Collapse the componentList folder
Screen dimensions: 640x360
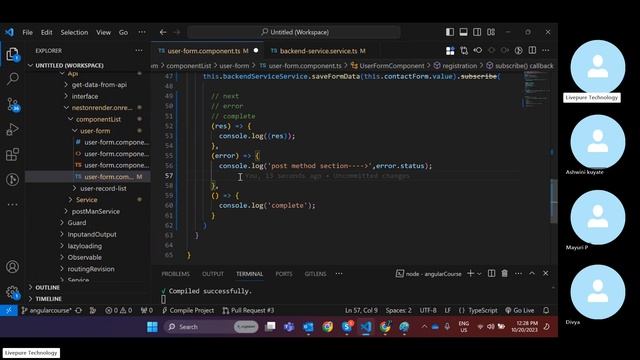[98, 119]
